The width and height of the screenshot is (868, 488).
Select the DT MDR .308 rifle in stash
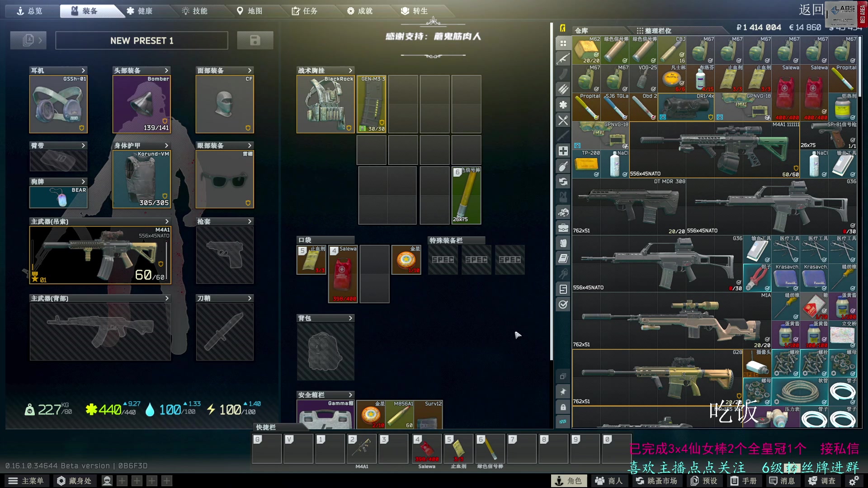[629, 206]
